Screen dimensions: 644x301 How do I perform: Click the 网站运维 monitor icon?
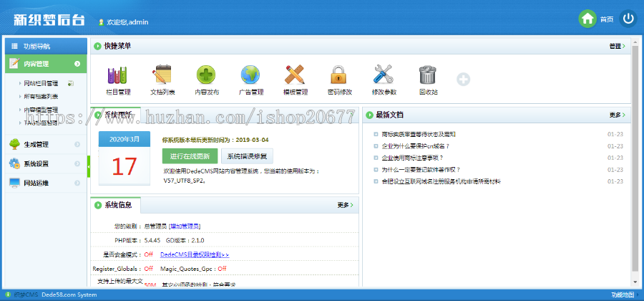pos(14,183)
